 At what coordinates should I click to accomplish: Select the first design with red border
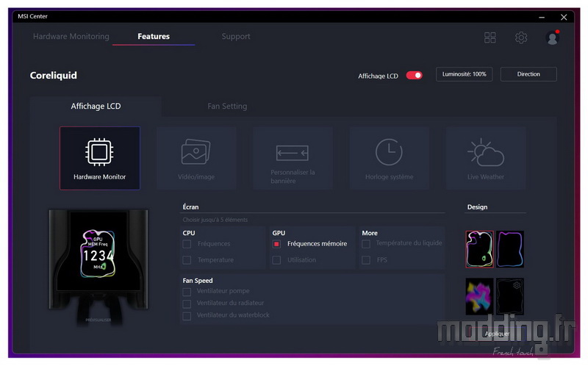[x=480, y=249]
